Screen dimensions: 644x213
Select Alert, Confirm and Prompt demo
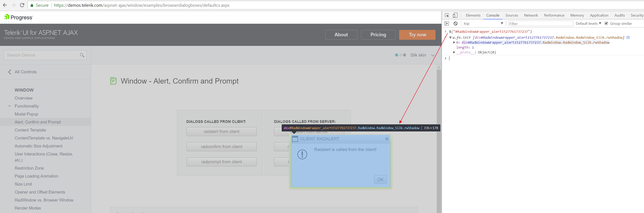click(38, 122)
